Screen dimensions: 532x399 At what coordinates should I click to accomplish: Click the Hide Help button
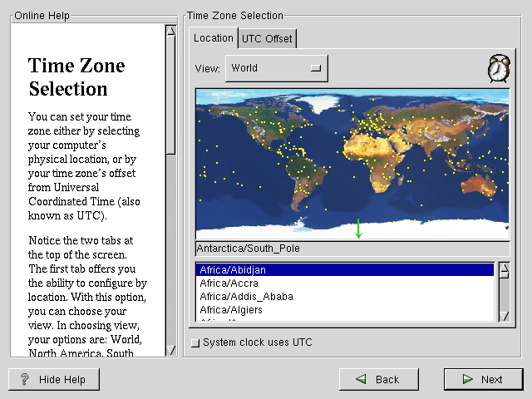click(54, 379)
